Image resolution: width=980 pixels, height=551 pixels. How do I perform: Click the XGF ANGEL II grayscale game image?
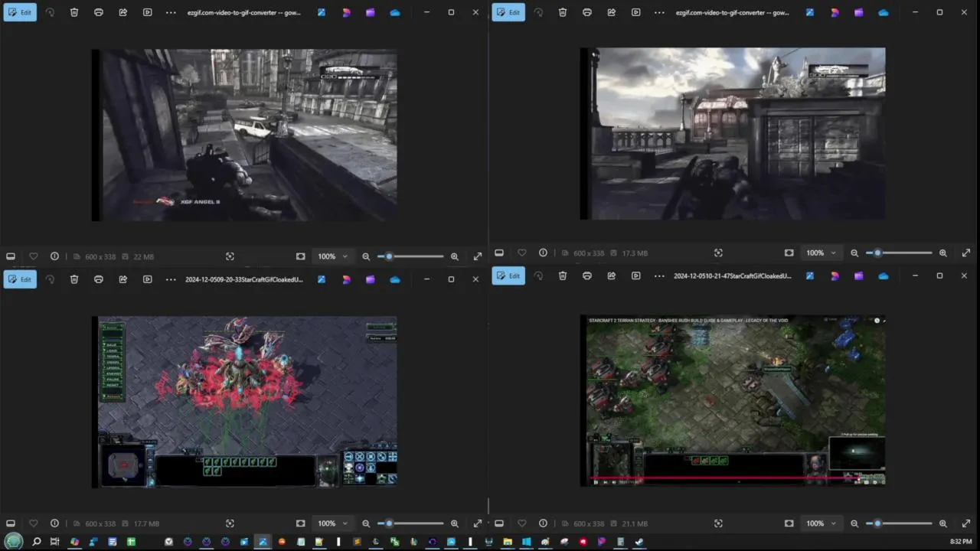pyautogui.click(x=244, y=135)
